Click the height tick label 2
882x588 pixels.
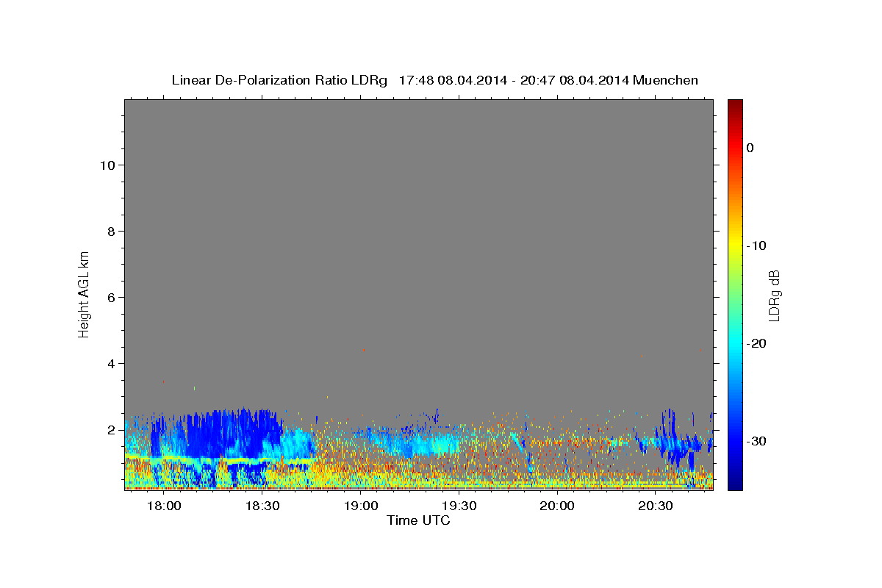click(x=111, y=430)
